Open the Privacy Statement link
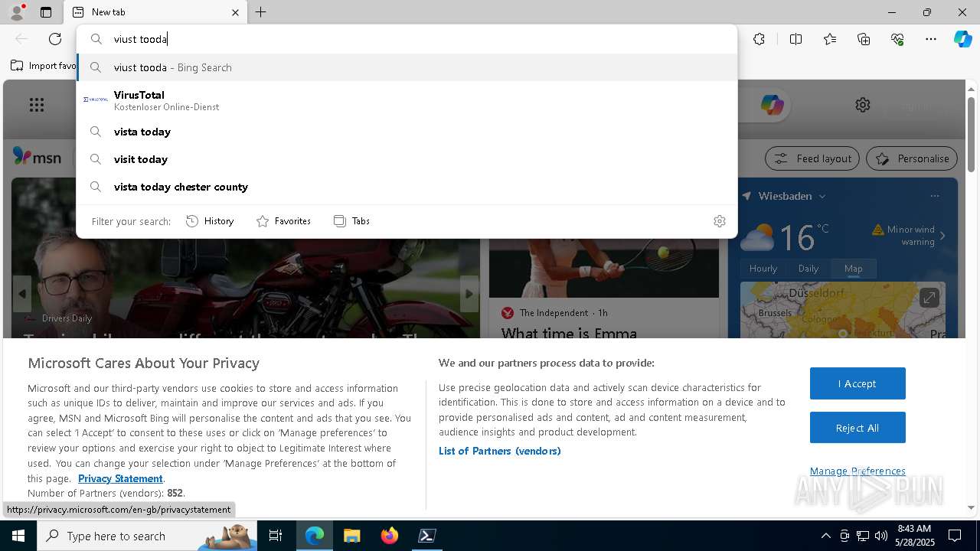Image resolution: width=980 pixels, height=551 pixels. click(120, 478)
